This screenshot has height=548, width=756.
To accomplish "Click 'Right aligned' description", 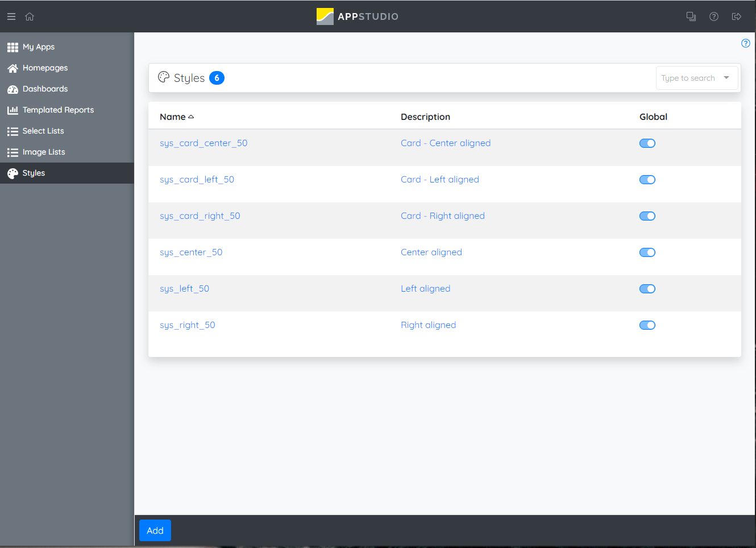I will coord(429,325).
